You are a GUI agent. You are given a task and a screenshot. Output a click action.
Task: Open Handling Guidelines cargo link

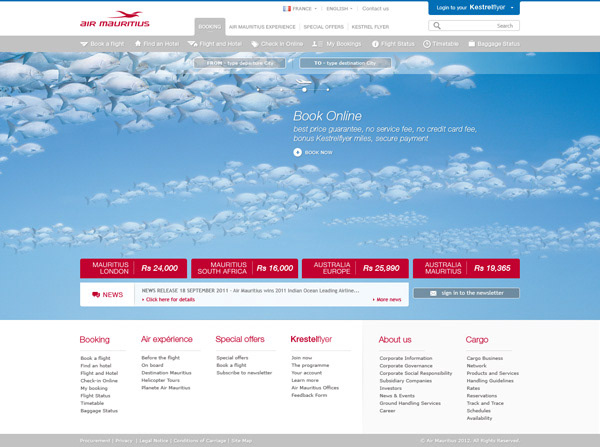click(x=490, y=381)
